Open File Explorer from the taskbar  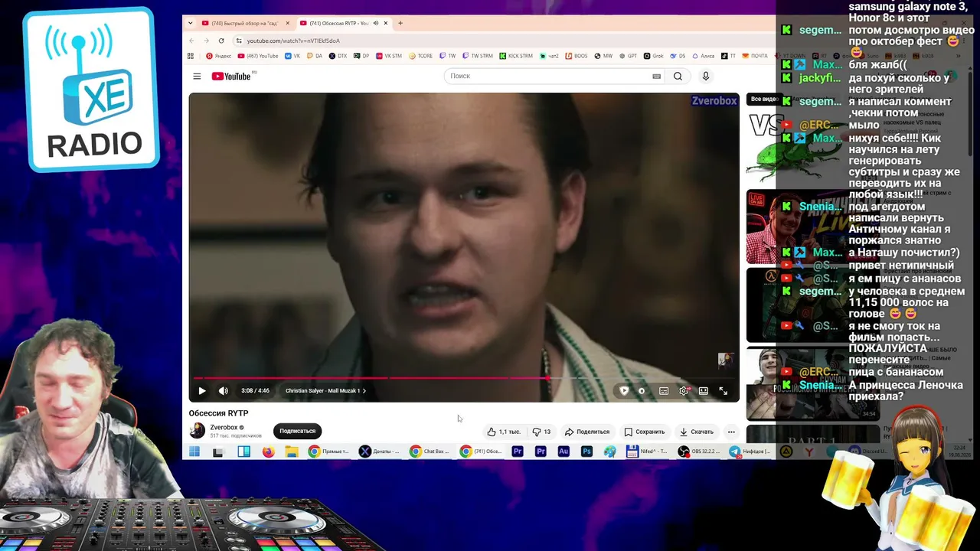pos(292,452)
